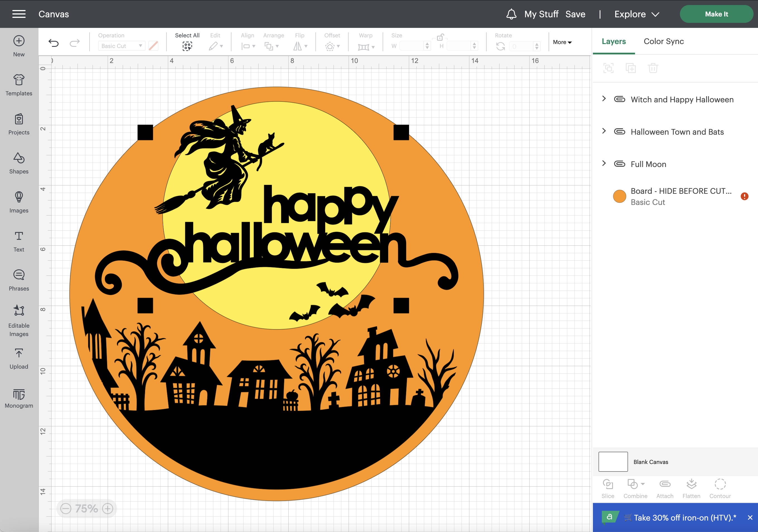Click the Duplicate layer icon
The image size is (758, 532).
point(631,68)
